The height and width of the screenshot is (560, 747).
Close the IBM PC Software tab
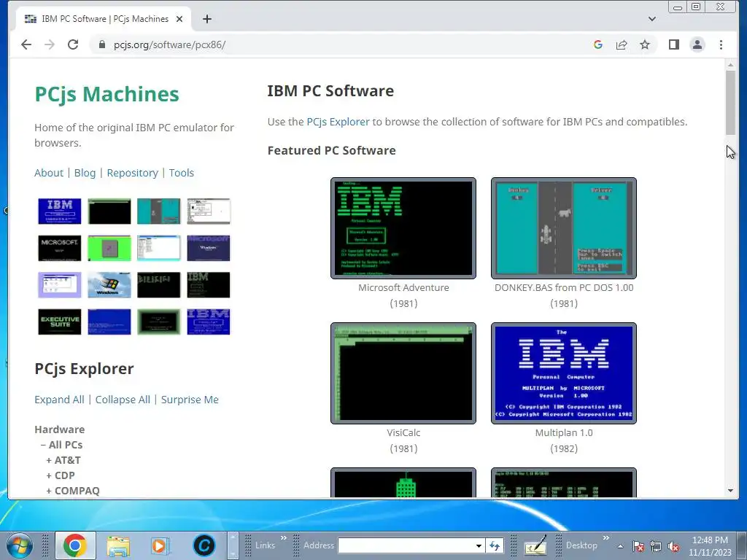tap(179, 19)
